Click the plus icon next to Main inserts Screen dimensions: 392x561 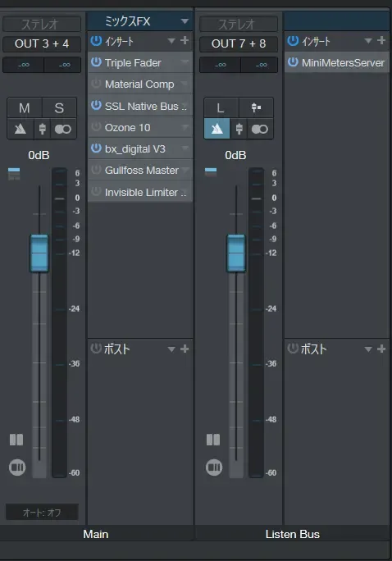185,40
